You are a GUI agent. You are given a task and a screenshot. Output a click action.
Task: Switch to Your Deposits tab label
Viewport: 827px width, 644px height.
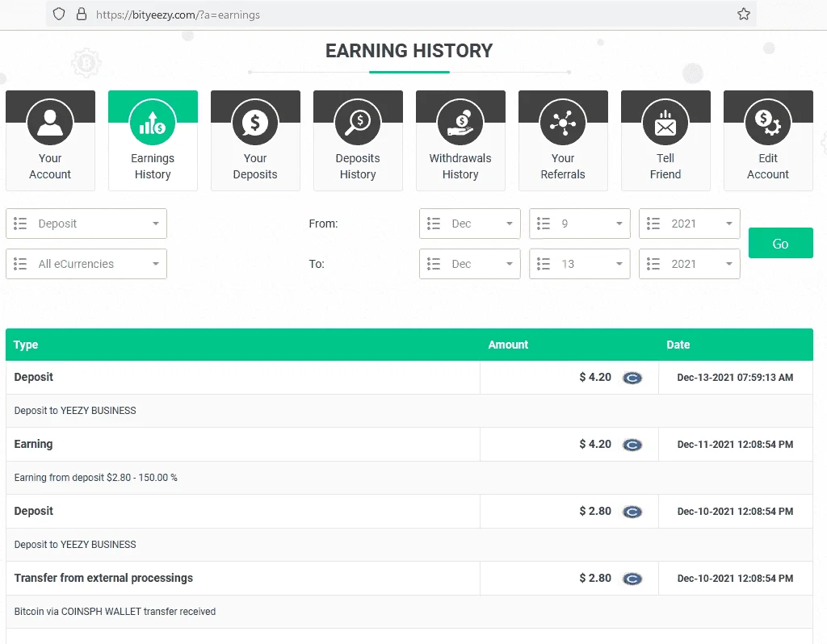[x=255, y=166]
